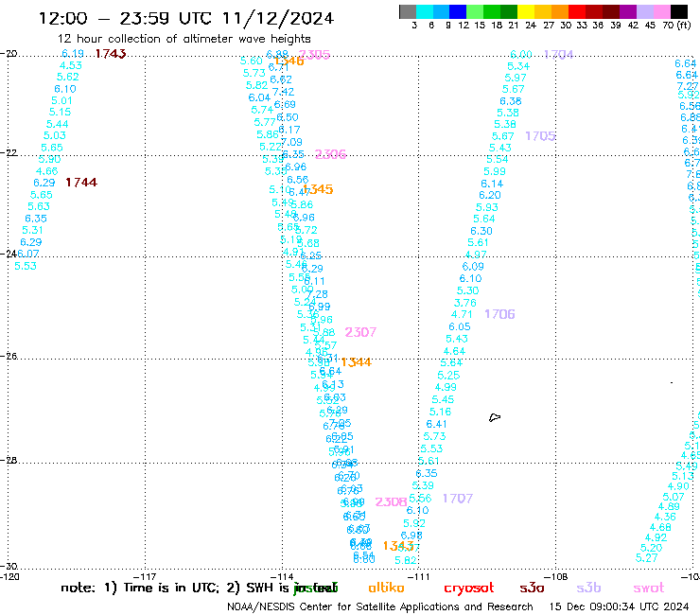The height and width of the screenshot is (615, 700).
Task: Select the 'cryosat' satellite legend label
Action: [x=469, y=589]
